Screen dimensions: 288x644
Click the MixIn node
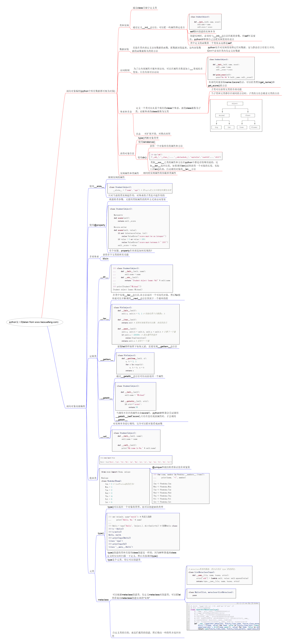pyautogui.click(x=105, y=259)
